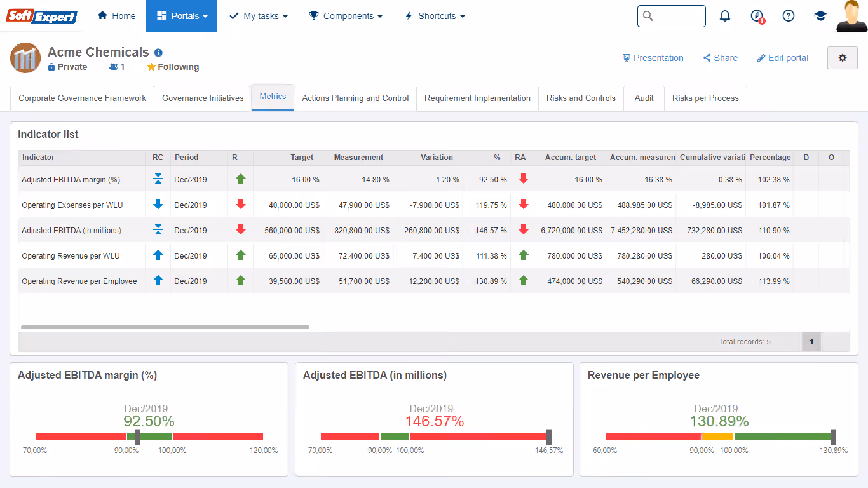
Task: Open the Actions Planning and Control tab
Action: click(355, 98)
